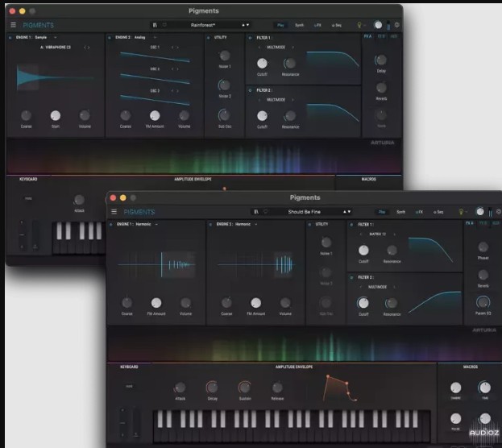Image resolution: width=502 pixels, height=448 pixels.
Task: Select FX A tab in Should Be Fine window
Action: point(469,223)
